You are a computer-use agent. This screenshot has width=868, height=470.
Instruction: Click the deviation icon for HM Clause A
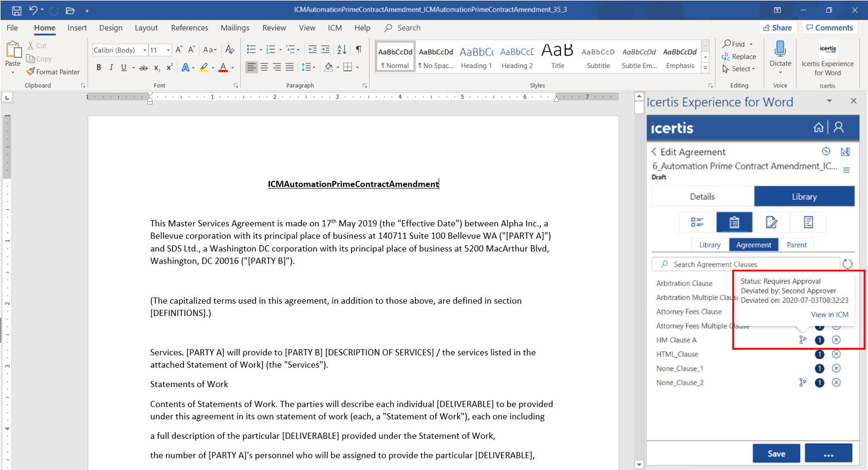[802, 340]
